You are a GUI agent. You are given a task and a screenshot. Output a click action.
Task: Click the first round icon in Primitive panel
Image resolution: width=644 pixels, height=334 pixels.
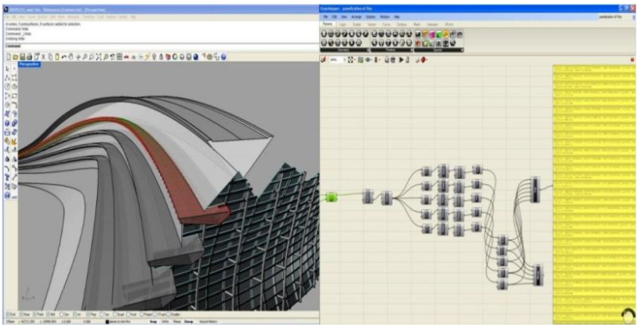click(x=374, y=34)
